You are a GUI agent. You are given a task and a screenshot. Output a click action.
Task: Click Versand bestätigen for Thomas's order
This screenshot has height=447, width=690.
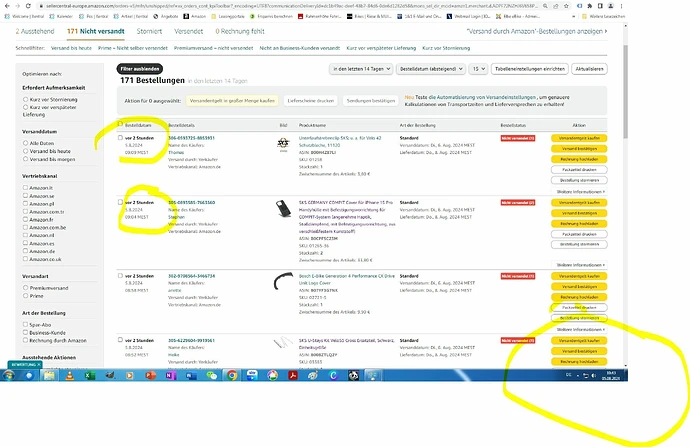[579, 149]
